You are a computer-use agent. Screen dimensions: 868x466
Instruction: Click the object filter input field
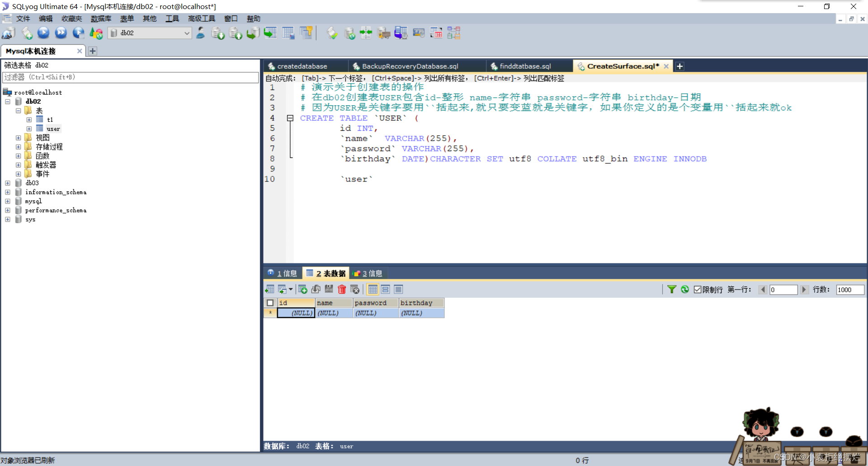131,77
